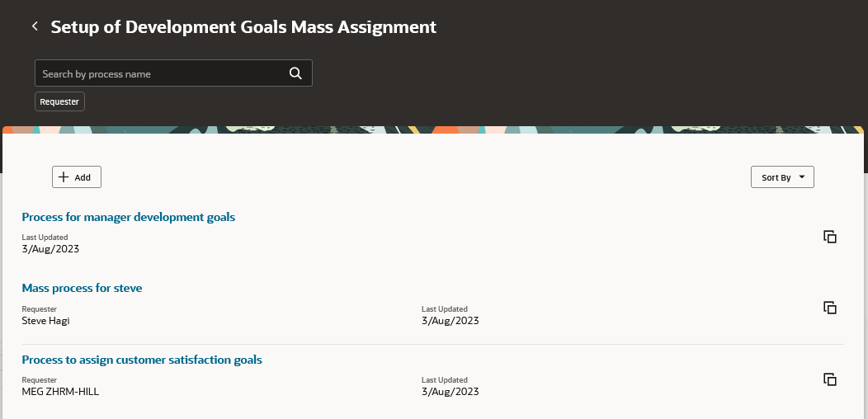This screenshot has width=868, height=419.
Task: Click requester name Steve Hagi
Action: point(46,321)
